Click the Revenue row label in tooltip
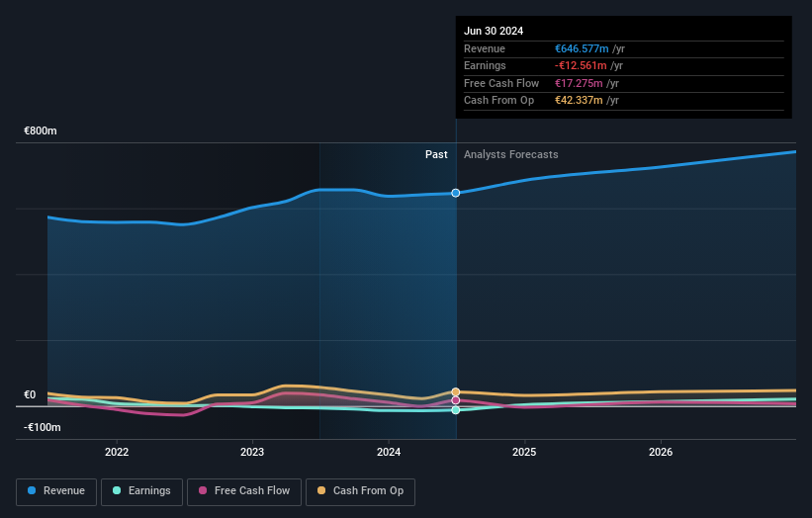 click(485, 48)
